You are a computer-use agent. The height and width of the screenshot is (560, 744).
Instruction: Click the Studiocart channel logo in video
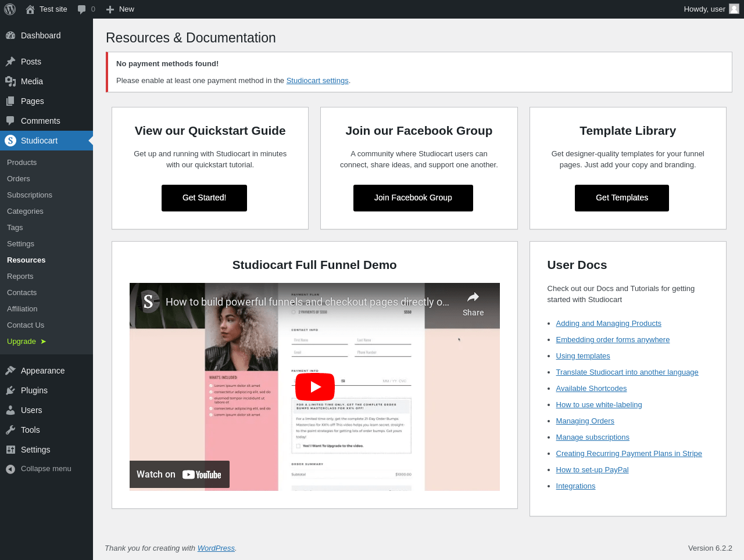[x=148, y=301]
